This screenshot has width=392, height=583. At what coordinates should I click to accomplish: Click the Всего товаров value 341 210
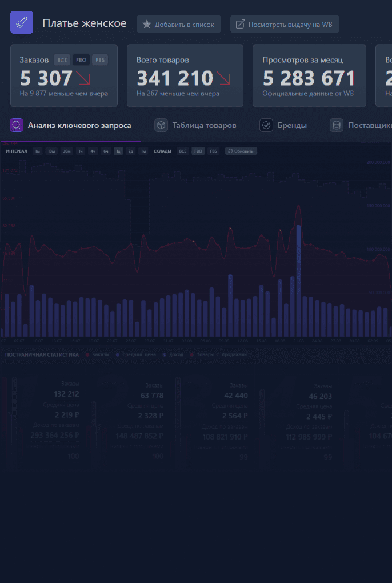175,78
